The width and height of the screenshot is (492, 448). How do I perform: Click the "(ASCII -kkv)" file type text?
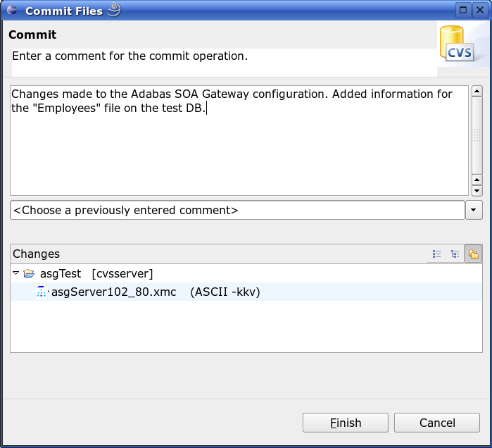pyautogui.click(x=225, y=292)
